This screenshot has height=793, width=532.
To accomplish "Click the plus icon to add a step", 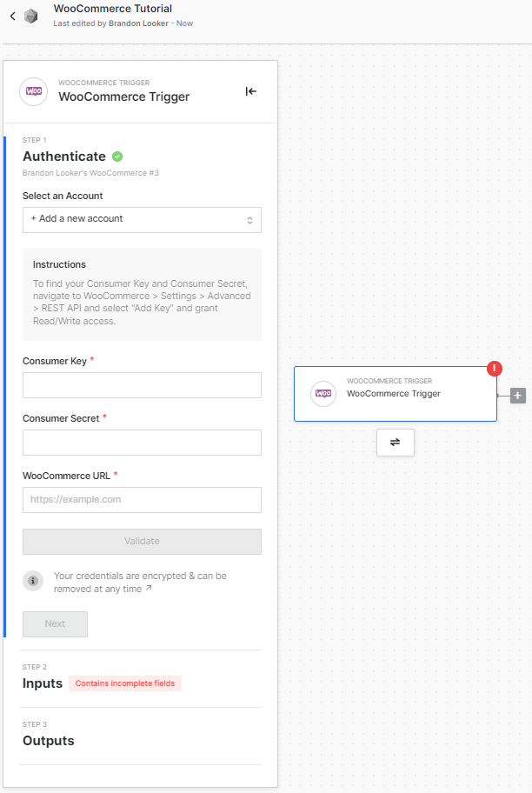I will 518,396.
